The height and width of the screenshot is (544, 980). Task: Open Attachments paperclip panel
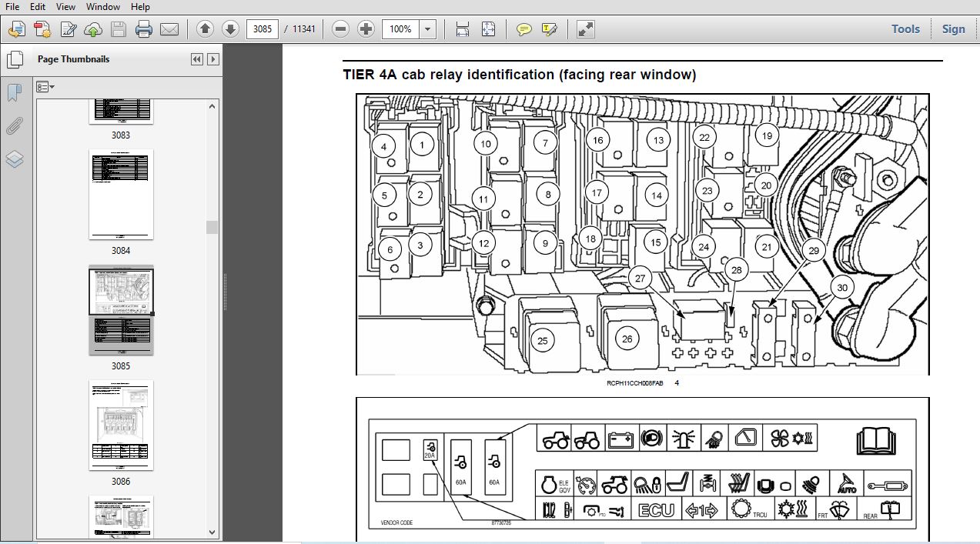click(14, 127)
